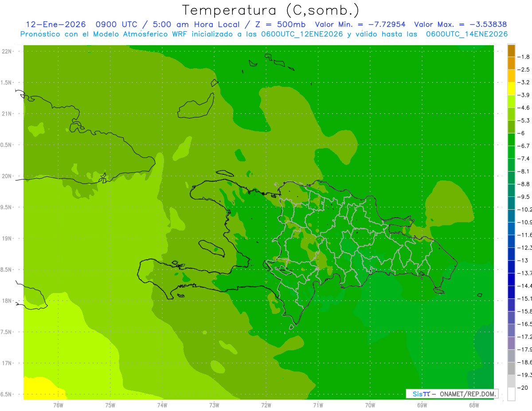Click the latitude axis label "21N"
This screenshot has width=532, height=411.
(7, 114)
